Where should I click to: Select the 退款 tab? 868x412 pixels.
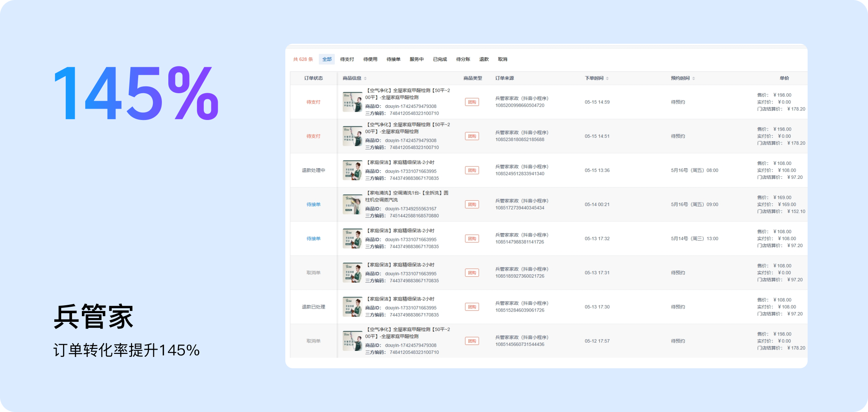[484, 59]
